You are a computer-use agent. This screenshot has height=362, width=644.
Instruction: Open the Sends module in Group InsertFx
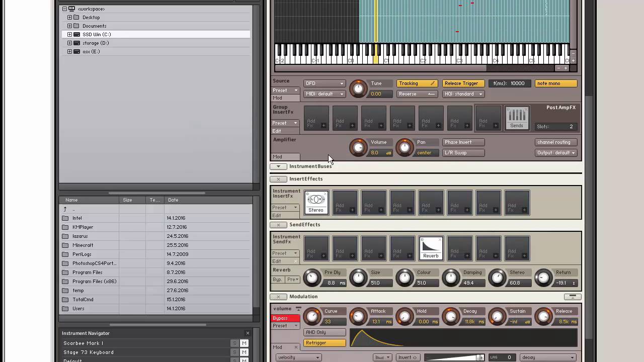(x=517, y=118)
